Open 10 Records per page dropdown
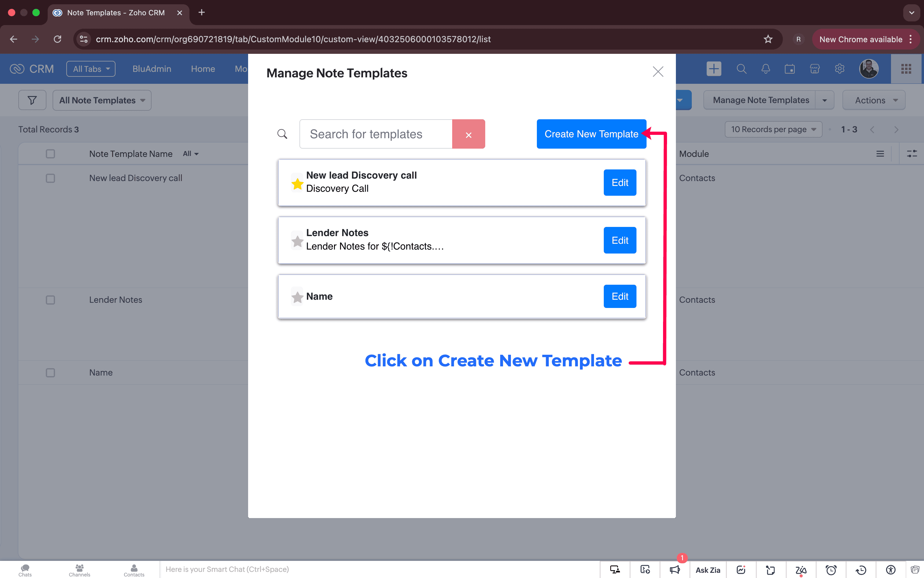924x578 pixels. pyautogui.click(x=773, y=130)
